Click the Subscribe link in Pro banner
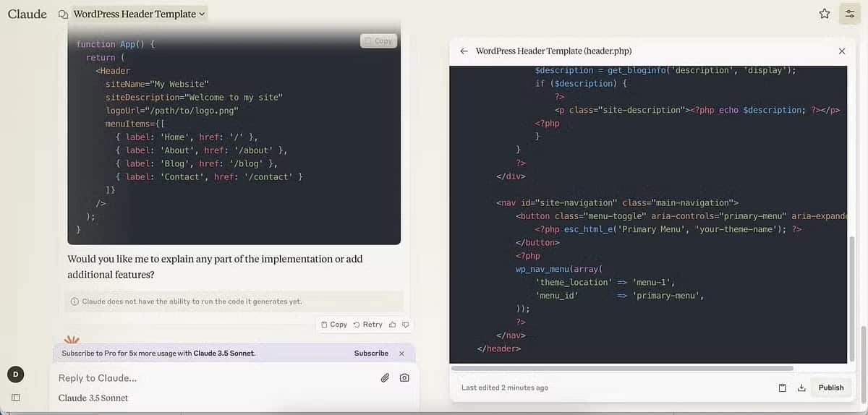The width and height of the screenshot is (868, 415). 371,354
